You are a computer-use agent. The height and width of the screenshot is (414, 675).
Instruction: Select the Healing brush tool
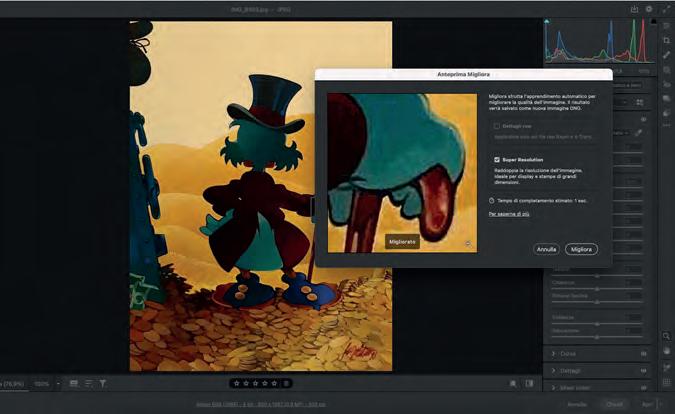(666, 55)
